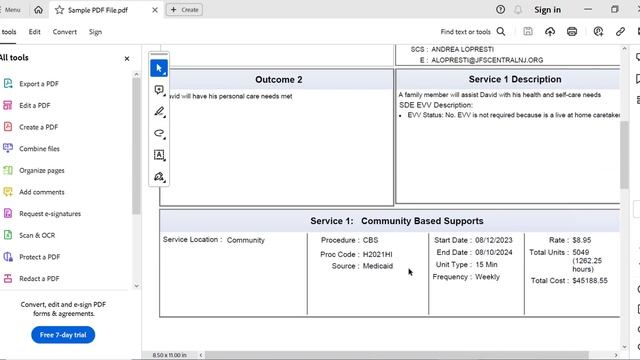Open the notifications bell icon
Image resolution: width=640 pixels, height=360 pixels.
click(518, 9)
